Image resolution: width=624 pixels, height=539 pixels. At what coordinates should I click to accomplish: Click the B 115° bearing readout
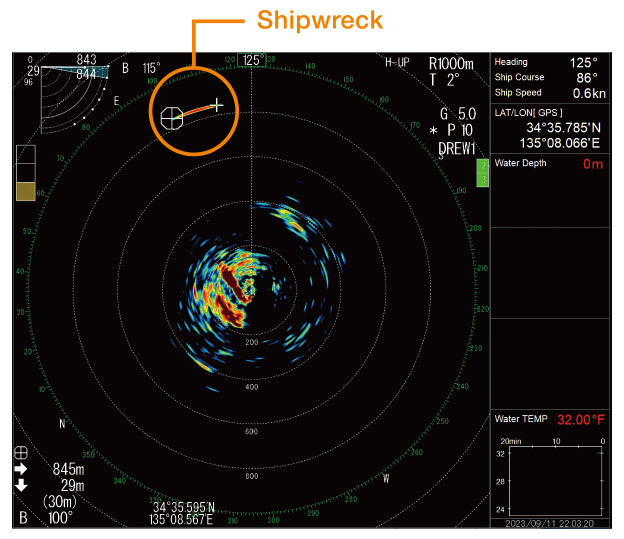pos(141,68)
